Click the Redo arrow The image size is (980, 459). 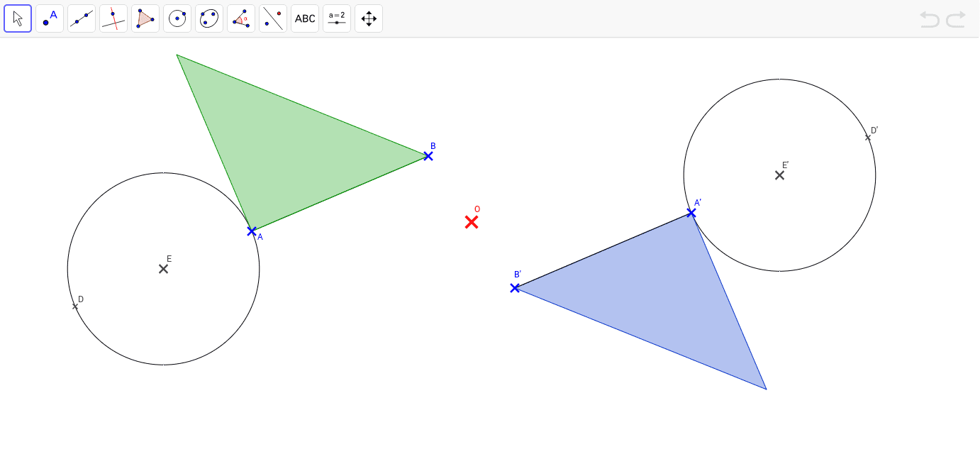tap(956, 19)
